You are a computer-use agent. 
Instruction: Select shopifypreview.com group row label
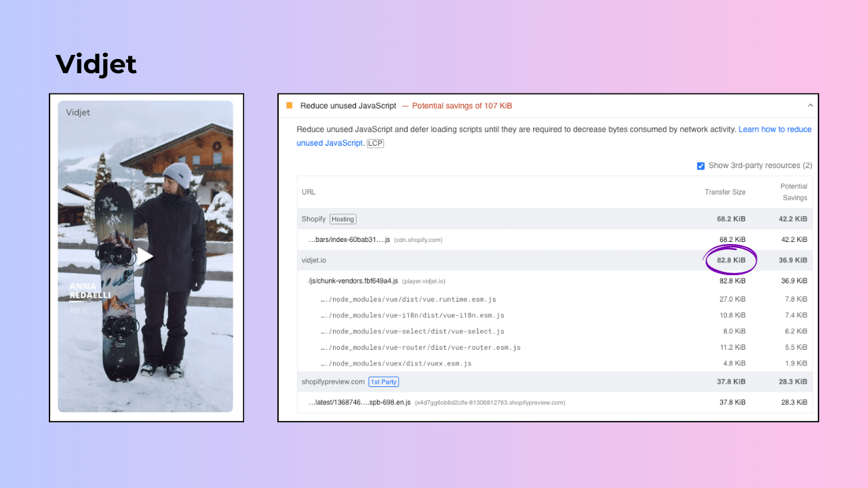pyautogui.click(x=333, y=382)
